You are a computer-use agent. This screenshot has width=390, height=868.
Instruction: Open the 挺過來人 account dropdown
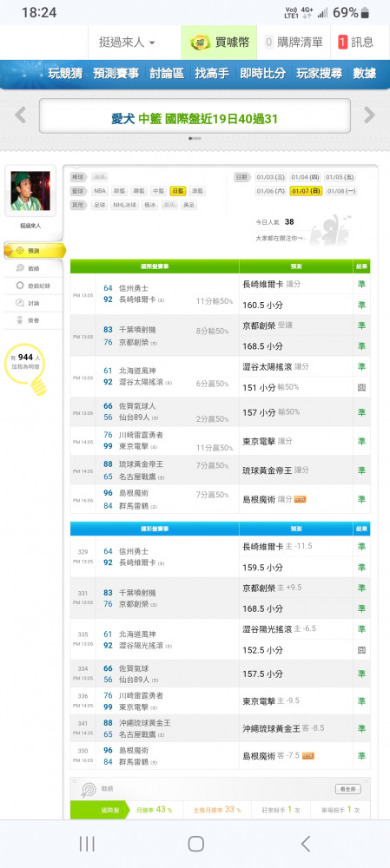pos(127,42)
